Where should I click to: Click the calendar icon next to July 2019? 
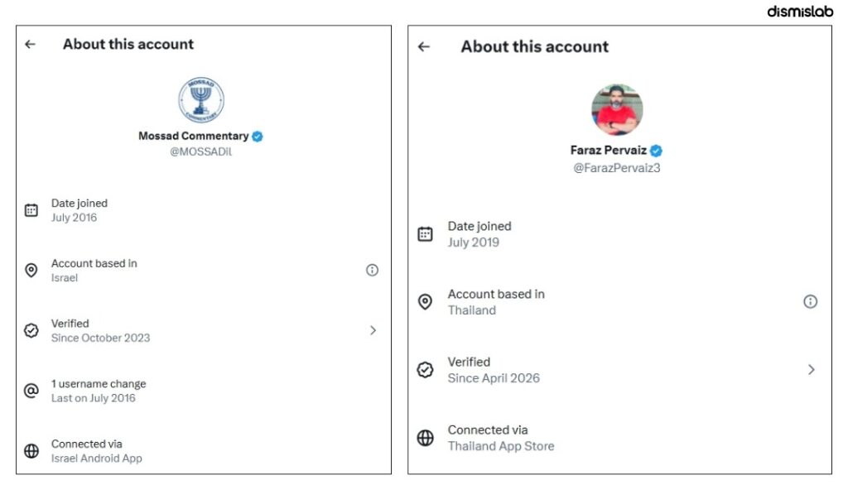coord(425,234)
